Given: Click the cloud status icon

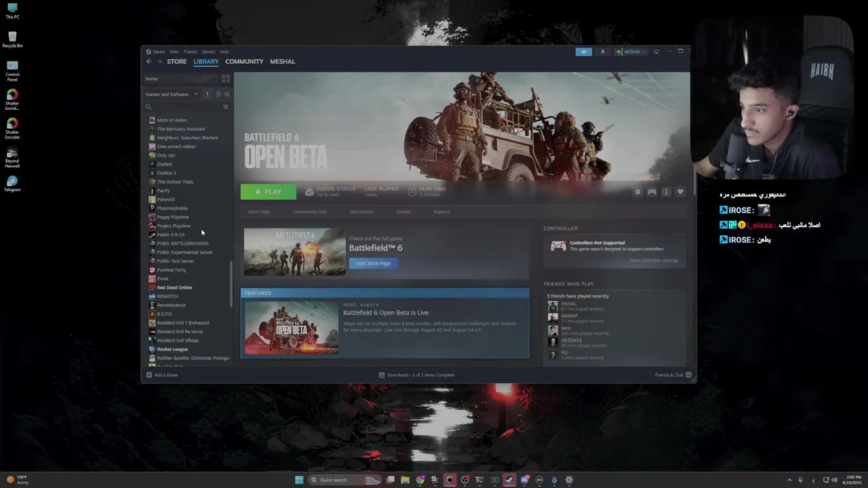Looking at the screenshot, I should click(309, 192).
